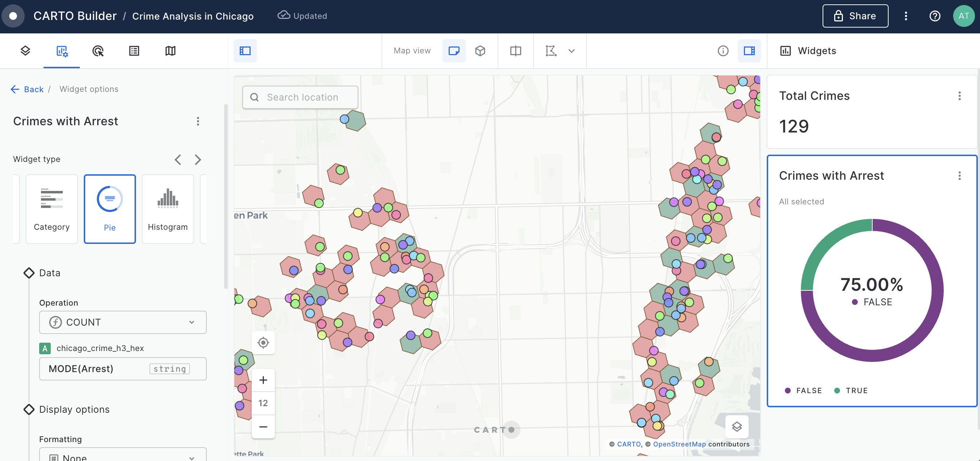Zoom out on the map
Image resolution: width=980 pixels, height=461 pixels.
click(263, 427)
